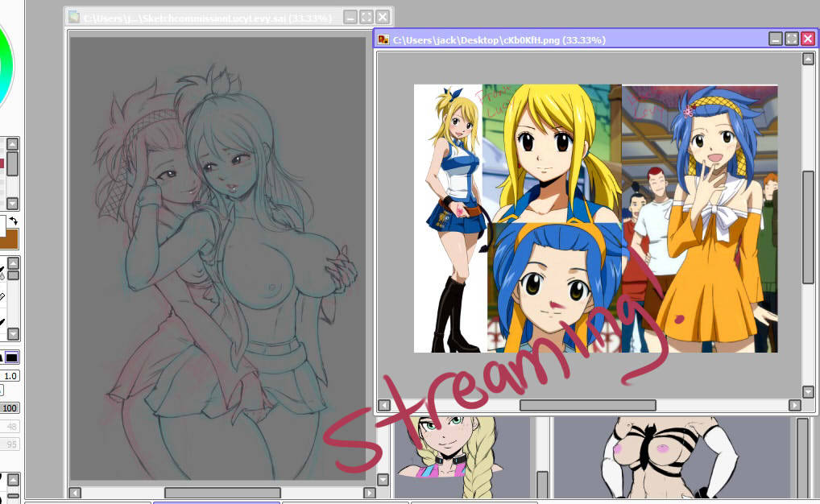The width and height of the screenshot is (820, 504).
Task: Click the file icon in .sai window title
Action: click(x=74, y=17)
